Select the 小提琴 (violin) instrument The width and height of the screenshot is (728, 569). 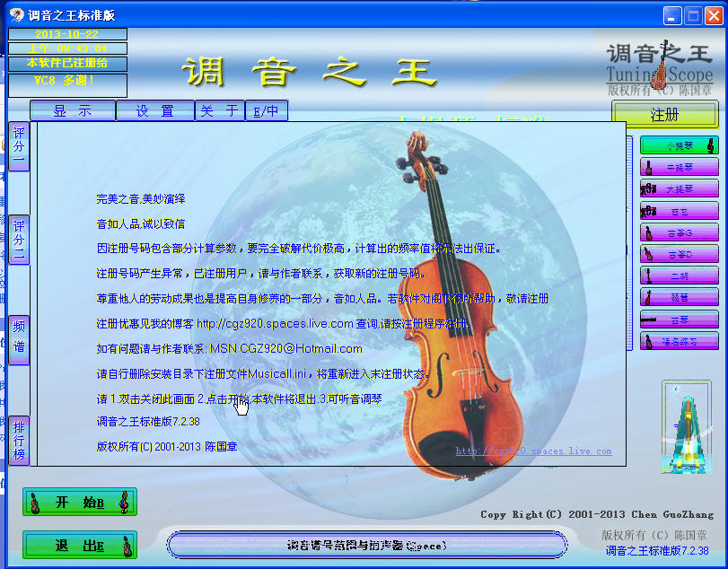coord(680,144)
